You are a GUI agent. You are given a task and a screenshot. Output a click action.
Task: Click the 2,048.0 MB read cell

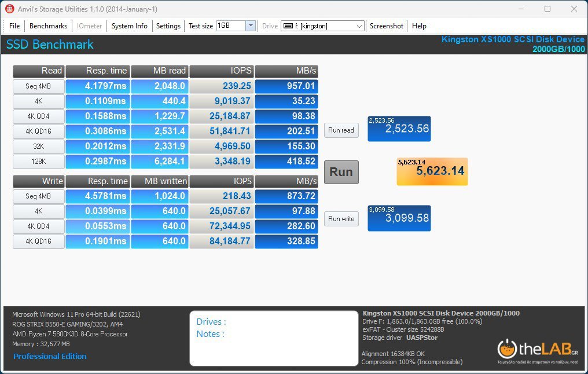[160, 86]
